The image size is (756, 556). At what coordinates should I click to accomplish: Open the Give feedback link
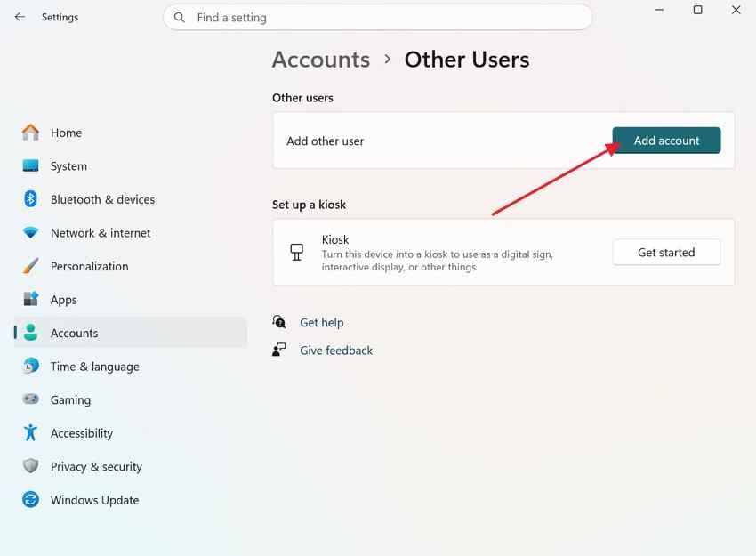pos(336,351)
